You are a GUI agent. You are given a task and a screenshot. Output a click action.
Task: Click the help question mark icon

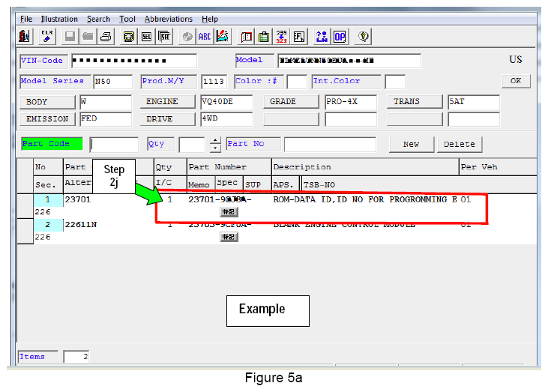pyautogui.click(x=364, y=36)
